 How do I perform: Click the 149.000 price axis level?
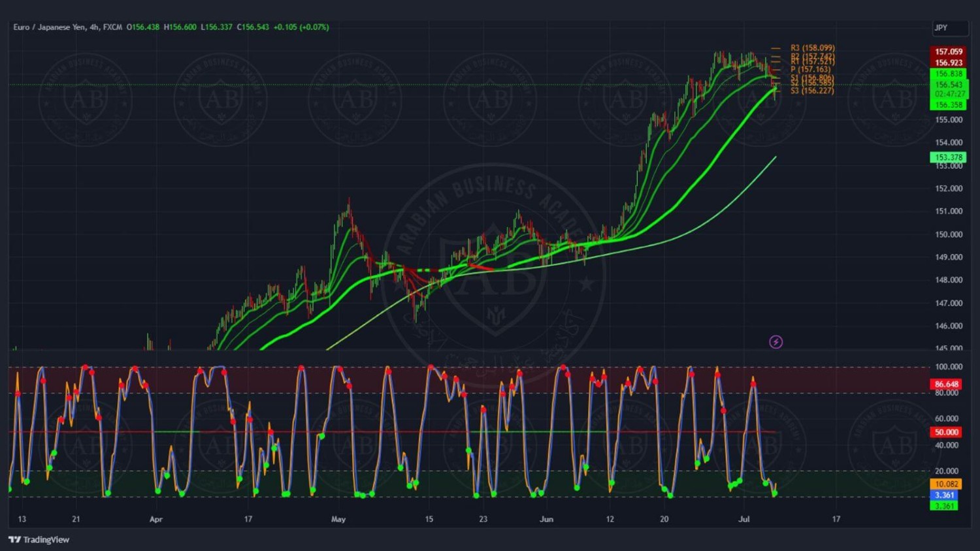[949, 257]
